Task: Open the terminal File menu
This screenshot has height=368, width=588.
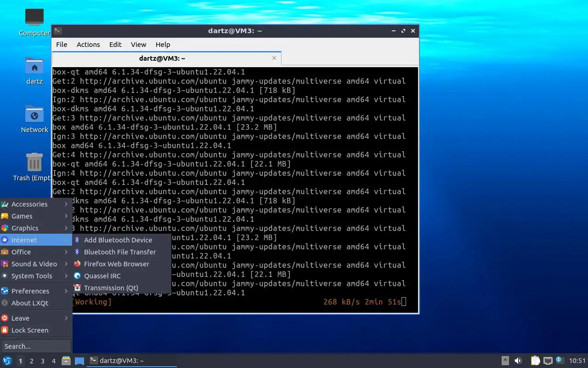Action: point(62,45)
